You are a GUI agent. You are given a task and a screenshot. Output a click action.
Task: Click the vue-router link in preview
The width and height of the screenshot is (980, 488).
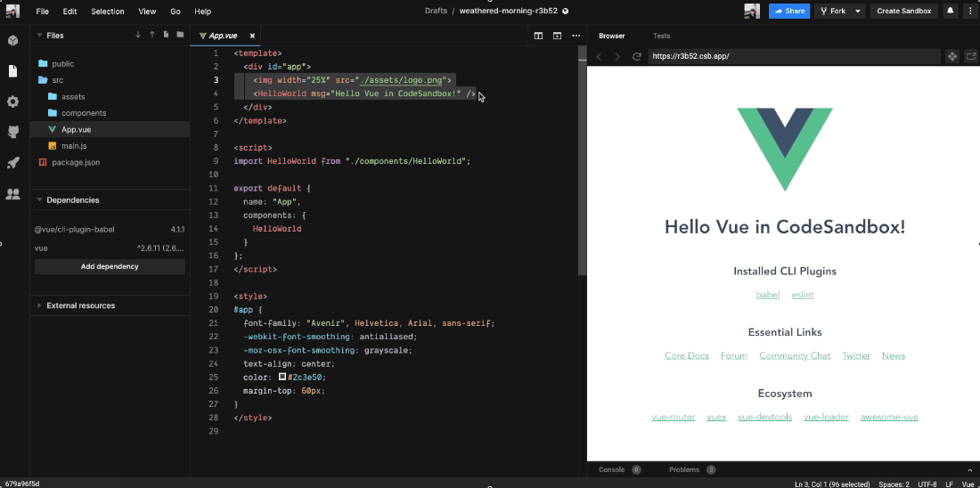(x=674, y=418)
